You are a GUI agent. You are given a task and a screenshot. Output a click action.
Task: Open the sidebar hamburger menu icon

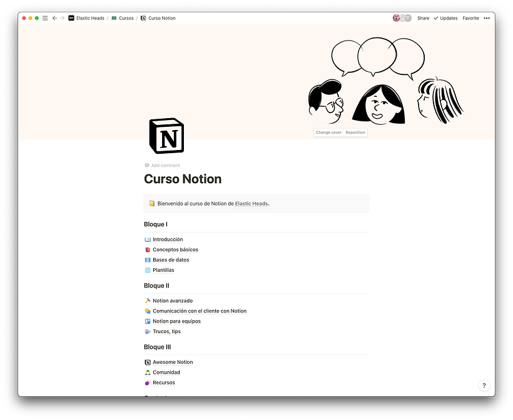45,18
